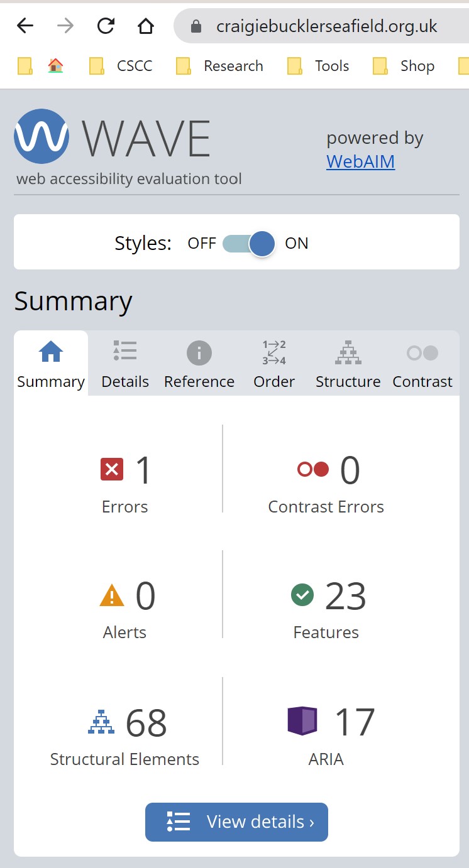Click the red Errors icon
Viewport: 469px width, 868px height.
[112, 469]
